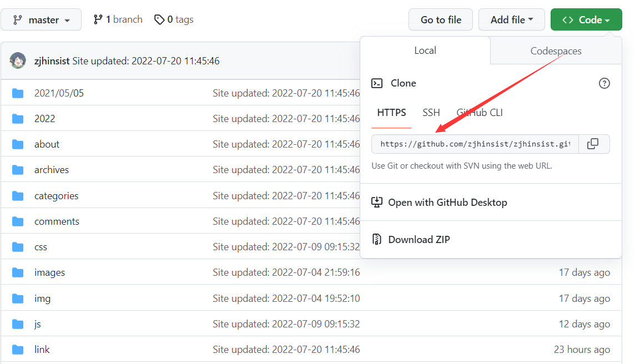Switch to the Codespaces tab
This screenshot has width=635, height=364.
click(x=556, y=51)
